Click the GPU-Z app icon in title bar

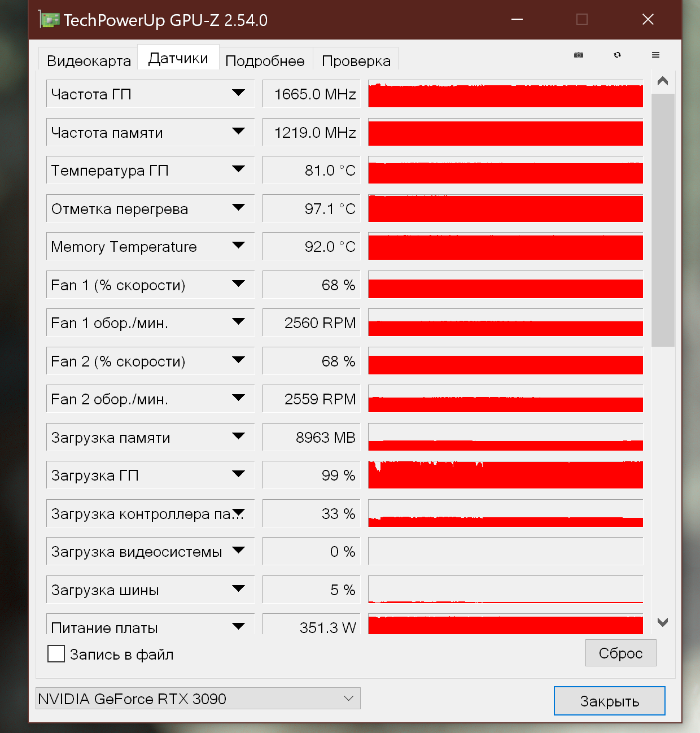coord(50,20)
